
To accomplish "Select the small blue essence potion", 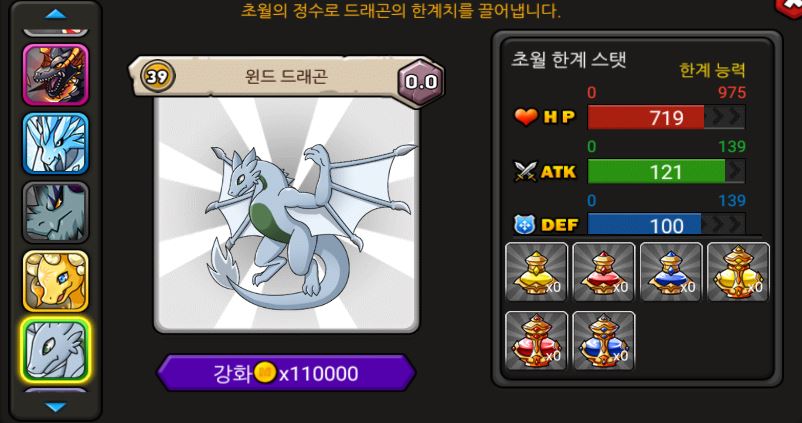I will [671, 272].
